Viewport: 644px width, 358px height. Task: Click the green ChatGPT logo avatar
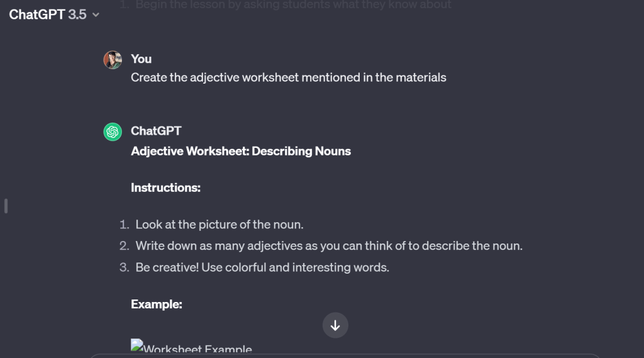click(x=113, y=131)
